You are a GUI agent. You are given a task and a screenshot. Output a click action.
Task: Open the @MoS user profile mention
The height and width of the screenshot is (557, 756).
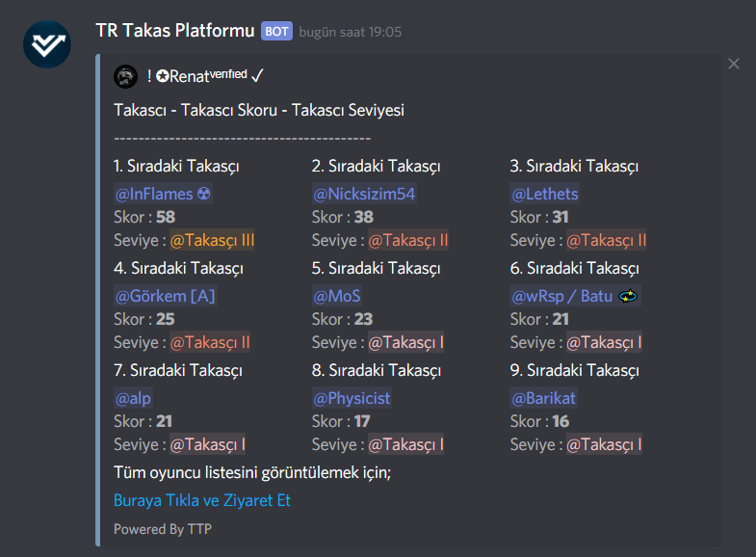(x=337, y=296)
